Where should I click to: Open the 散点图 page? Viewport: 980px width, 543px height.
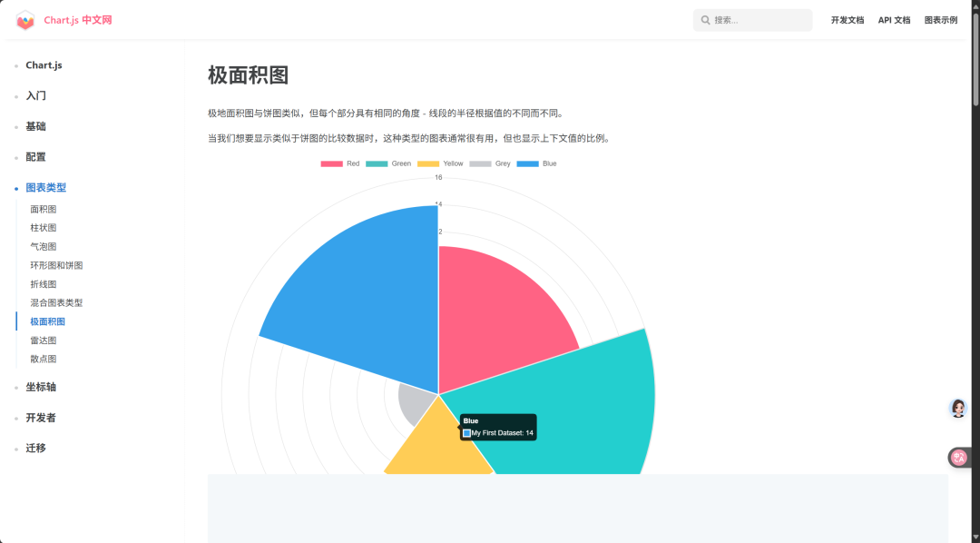(44, 359)
